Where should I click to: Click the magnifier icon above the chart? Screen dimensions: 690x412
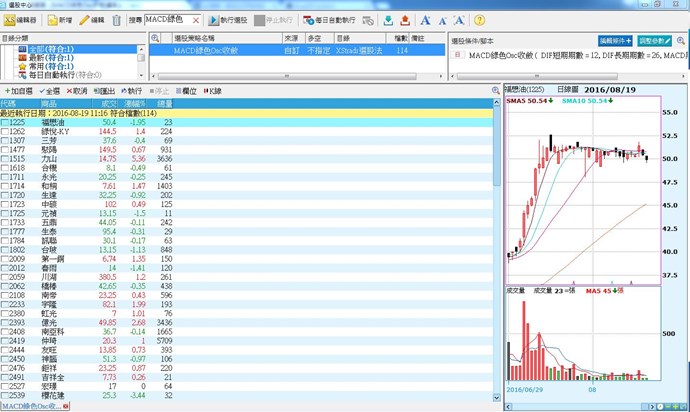point(495,91)
